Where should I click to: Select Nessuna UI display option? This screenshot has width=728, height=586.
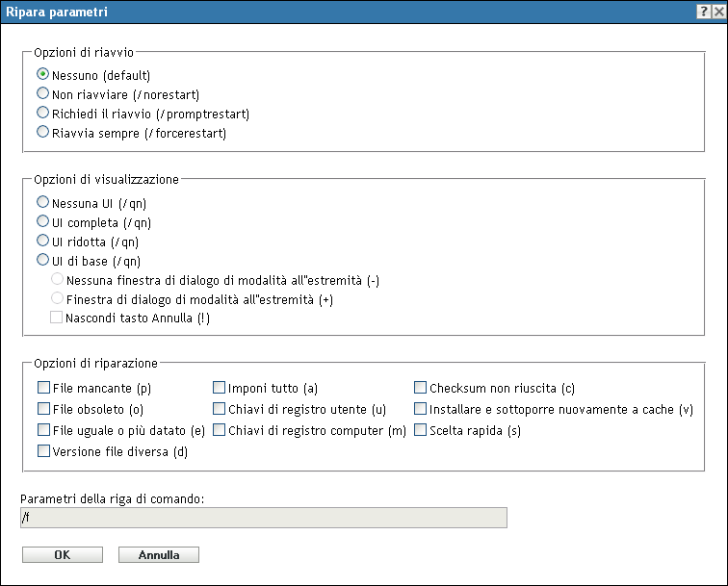pos(42,203)
